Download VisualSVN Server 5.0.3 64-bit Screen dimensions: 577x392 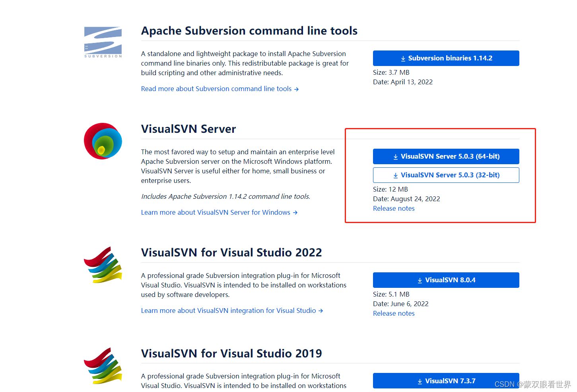click(446, 156)
